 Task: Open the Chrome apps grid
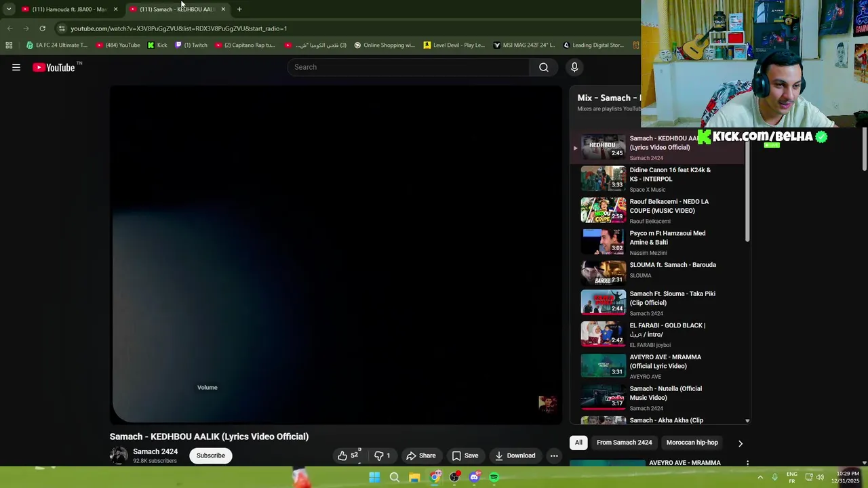[9, 45]
